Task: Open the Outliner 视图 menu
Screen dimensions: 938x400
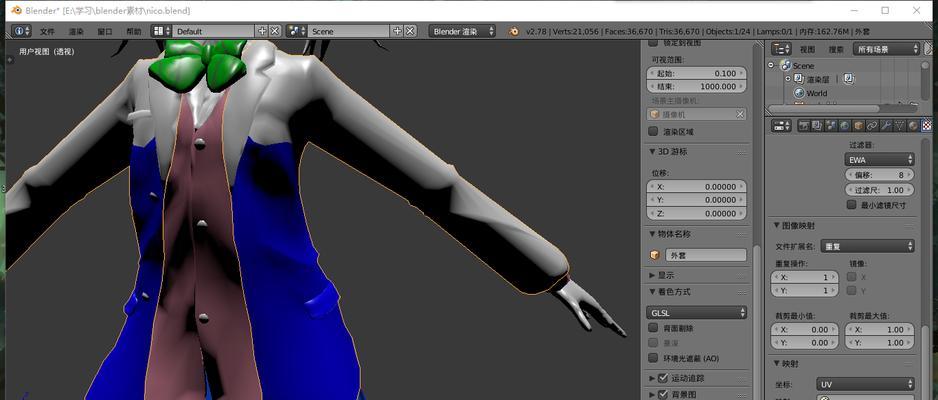Action: pyautogui.click(x=808, y=49)
